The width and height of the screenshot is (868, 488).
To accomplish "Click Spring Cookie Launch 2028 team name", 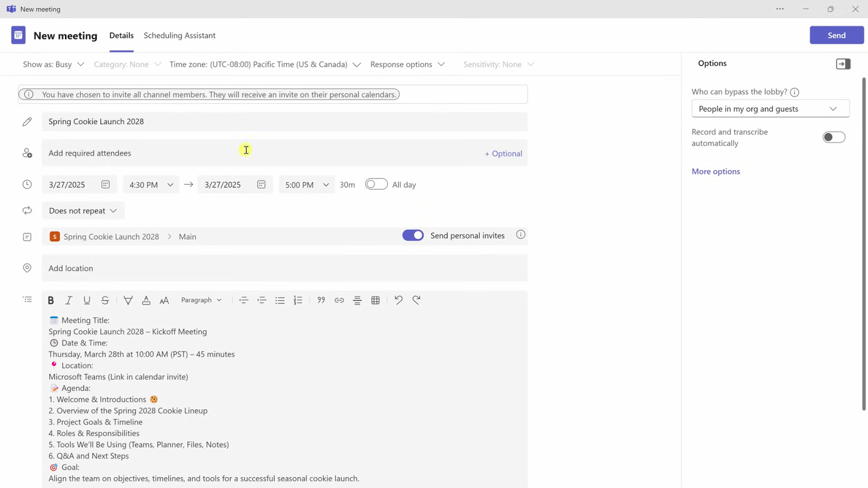I will [x=111, y=236].
